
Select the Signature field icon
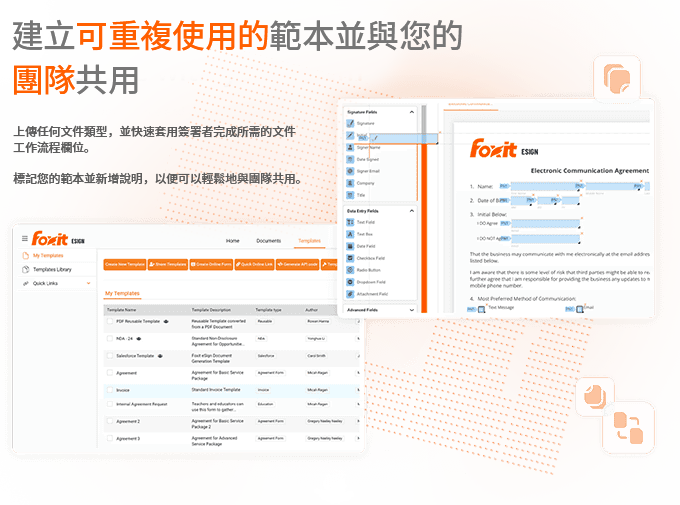pyautogui.click(x=350, y=123)
